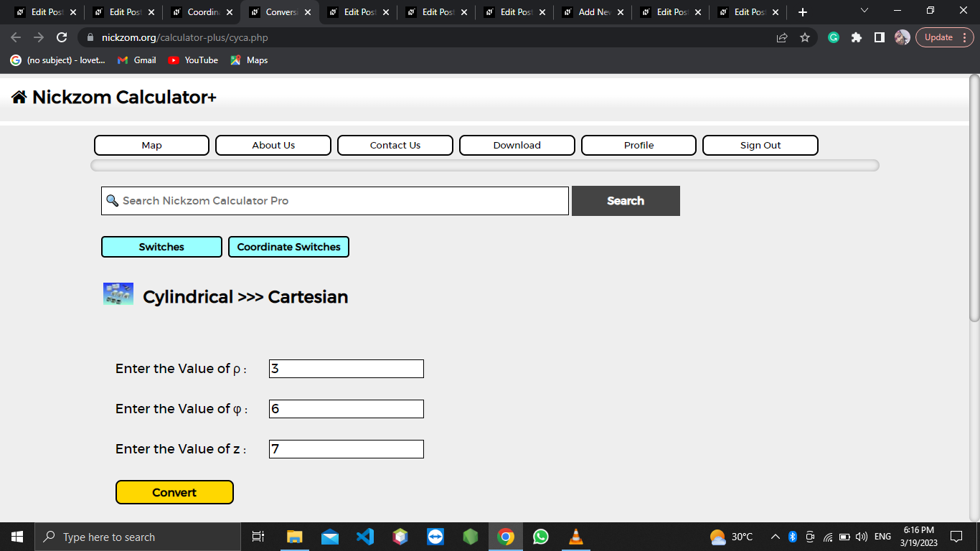
Task: Open the notifications action center
Action: 956,537
